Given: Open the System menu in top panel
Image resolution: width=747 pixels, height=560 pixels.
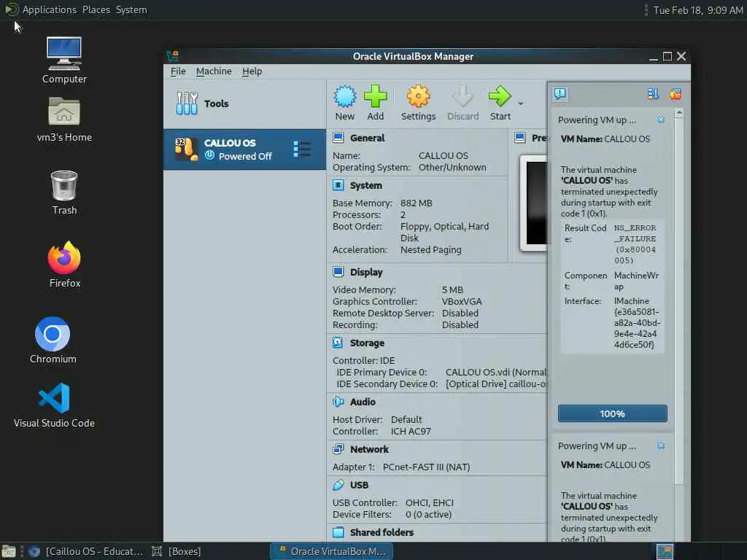Looking at the screenshot, I should 131,9.
